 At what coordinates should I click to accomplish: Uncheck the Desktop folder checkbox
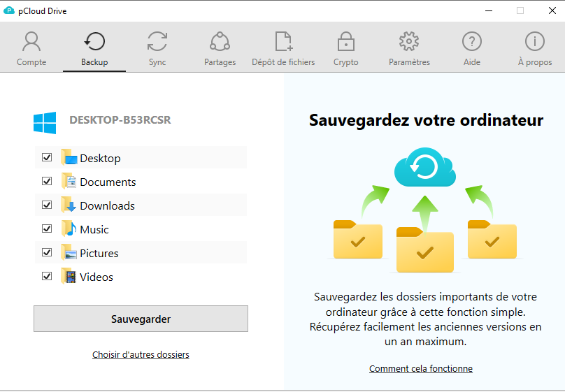coord(47,157)
